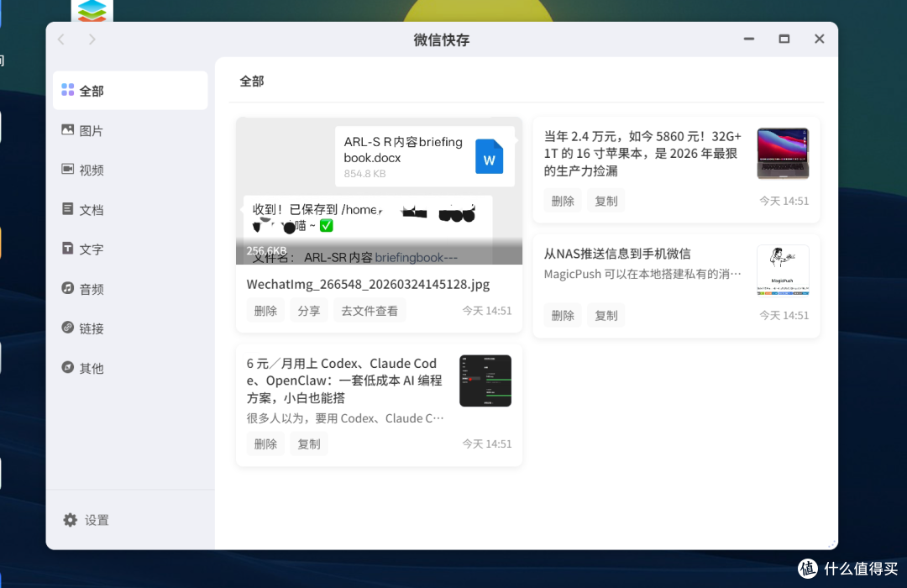This screenshot has height=588, width=907.
Task: Click the 其他 compass icon in the sidebar
Action: pyautogui.click(x=68, y=367)
